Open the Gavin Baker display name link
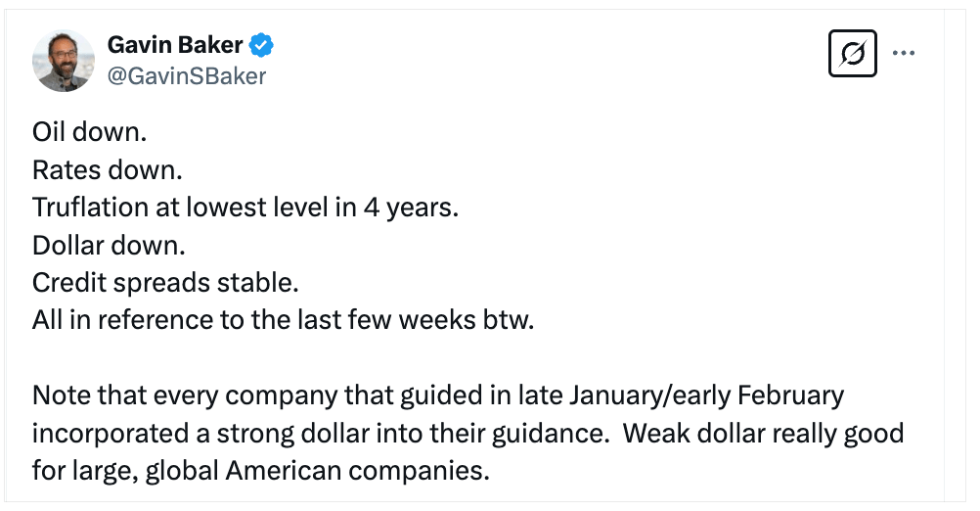 (173, 45)
